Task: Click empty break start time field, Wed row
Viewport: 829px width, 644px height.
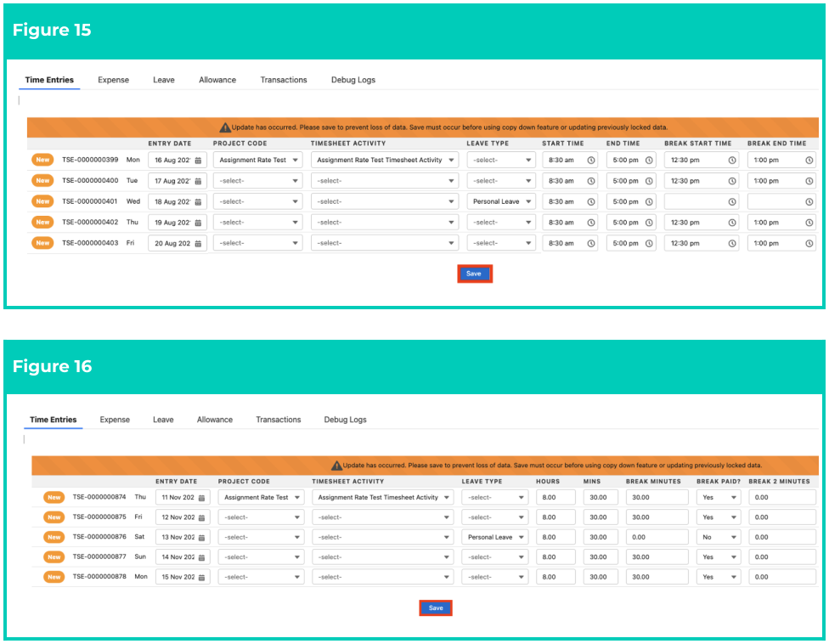Action: (702, 201)
